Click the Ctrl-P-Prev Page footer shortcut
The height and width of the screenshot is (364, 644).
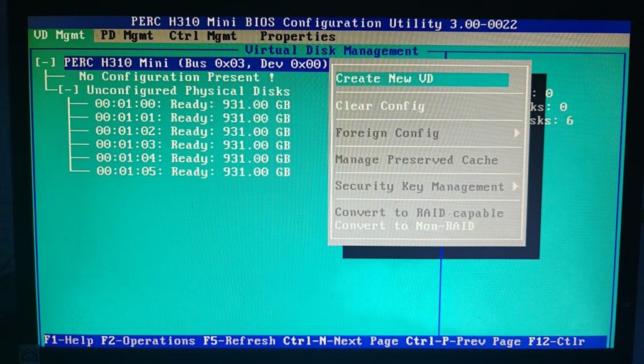pos(464,341)
